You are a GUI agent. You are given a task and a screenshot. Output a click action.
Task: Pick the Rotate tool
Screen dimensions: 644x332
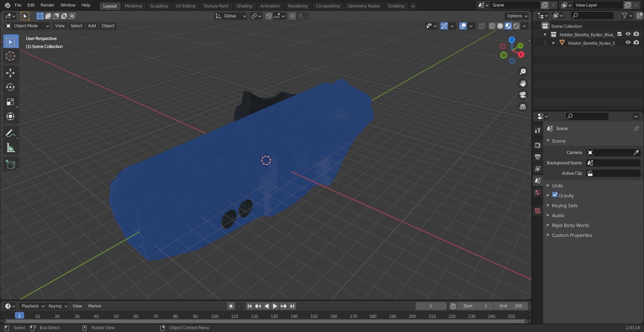10,87
